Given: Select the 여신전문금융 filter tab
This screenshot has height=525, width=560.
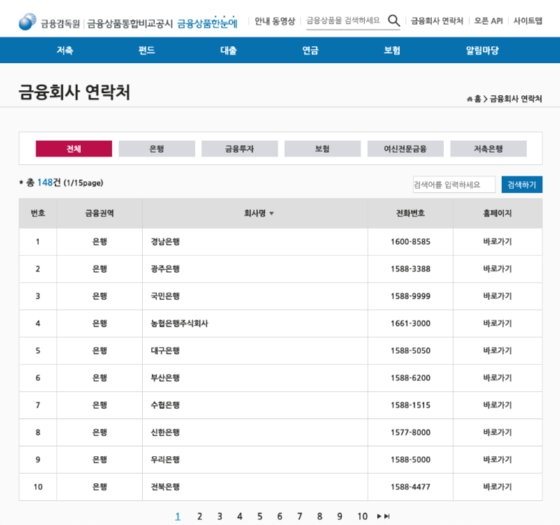Looking at the screenshot, I should coord(405,149).
